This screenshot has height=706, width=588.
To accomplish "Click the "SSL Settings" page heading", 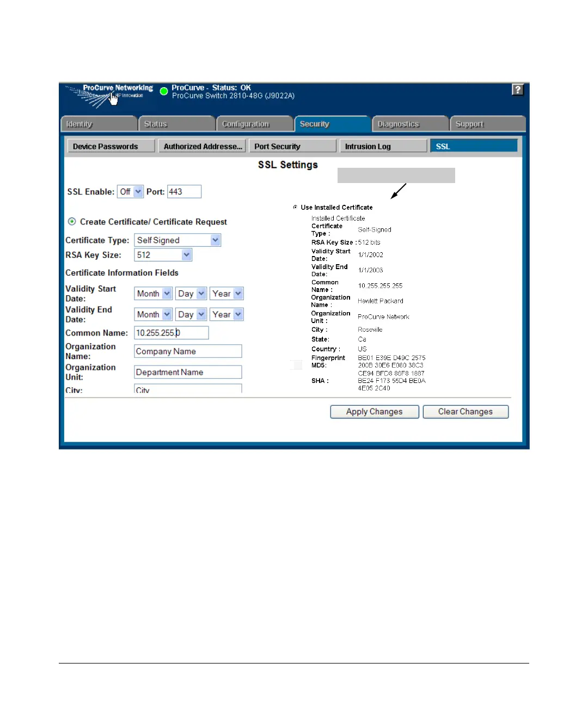I will 288,165.
